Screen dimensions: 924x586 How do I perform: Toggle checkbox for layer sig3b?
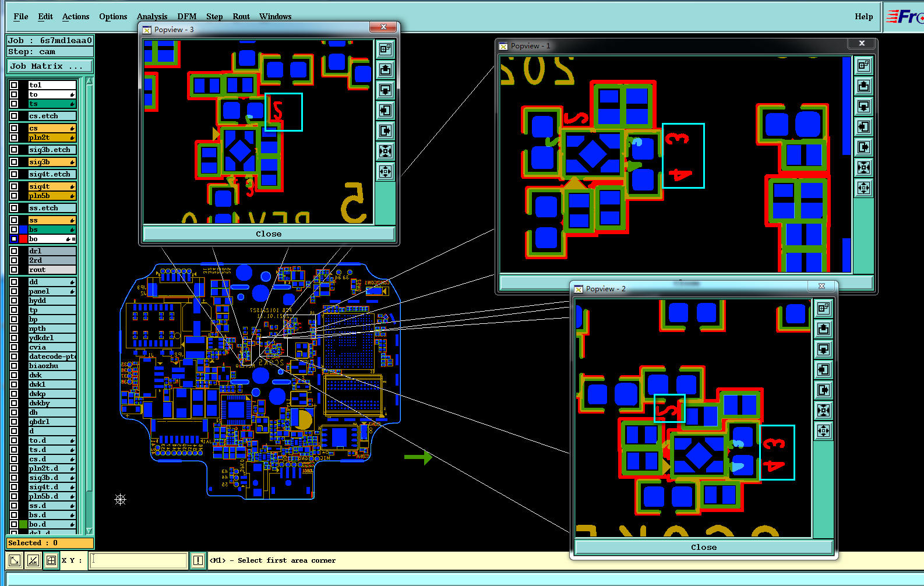click(x=14, y=162)
